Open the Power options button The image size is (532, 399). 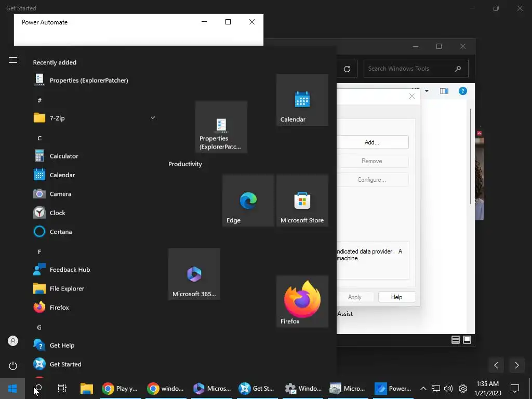coord(13,366)
